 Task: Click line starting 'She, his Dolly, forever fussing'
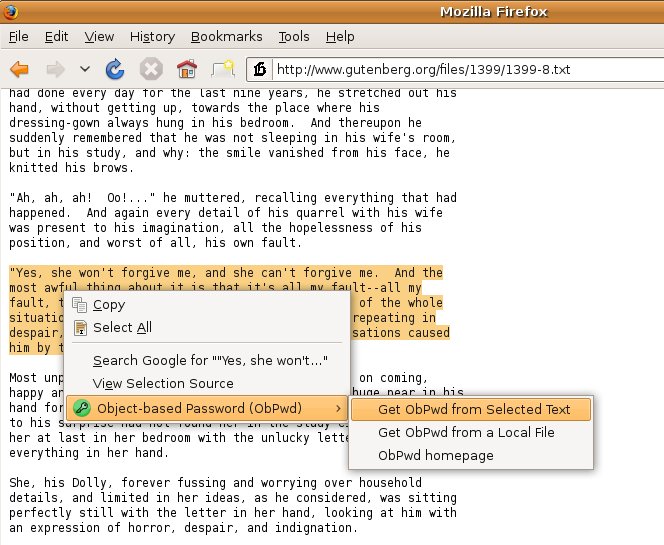pyautogui.click(x=215, y=483)
